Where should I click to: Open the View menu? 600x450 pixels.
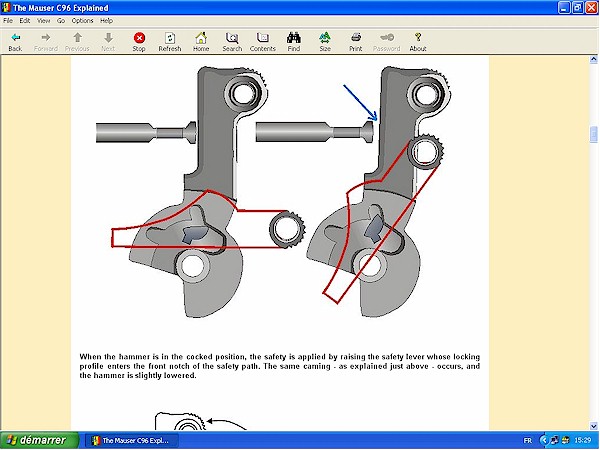coord(43,21)
